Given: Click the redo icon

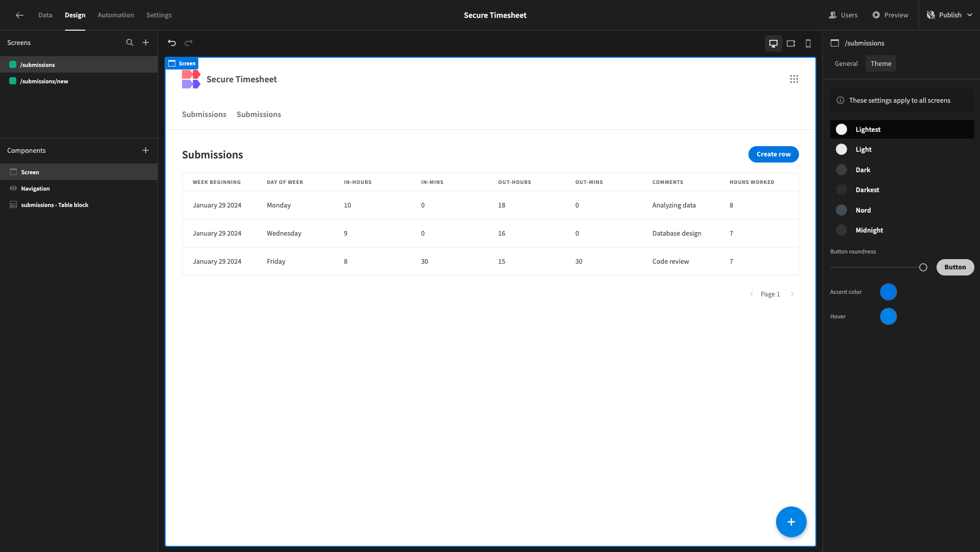Looking at the screenshot, I should pos(189,43).
